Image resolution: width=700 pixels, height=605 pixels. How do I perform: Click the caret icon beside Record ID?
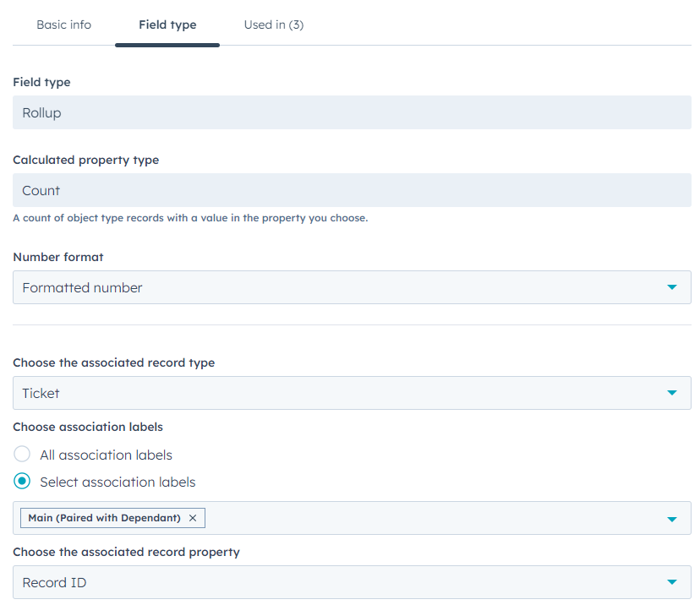[x=672, y=582]
